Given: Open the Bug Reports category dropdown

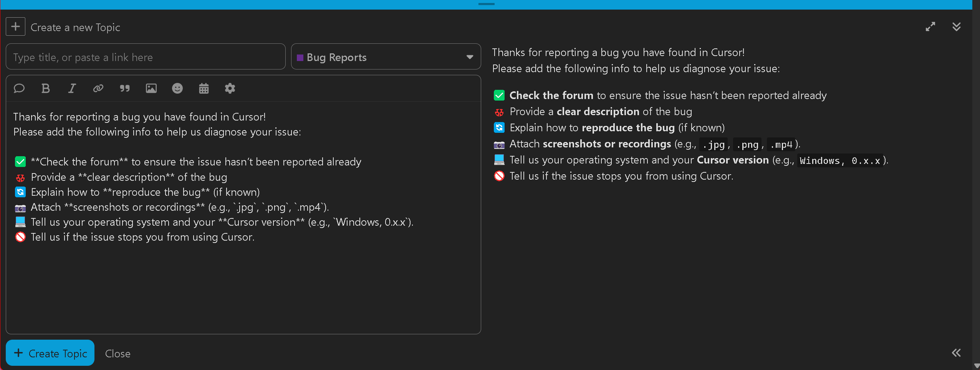Looking at the screenshot, I should pos(386,57).
